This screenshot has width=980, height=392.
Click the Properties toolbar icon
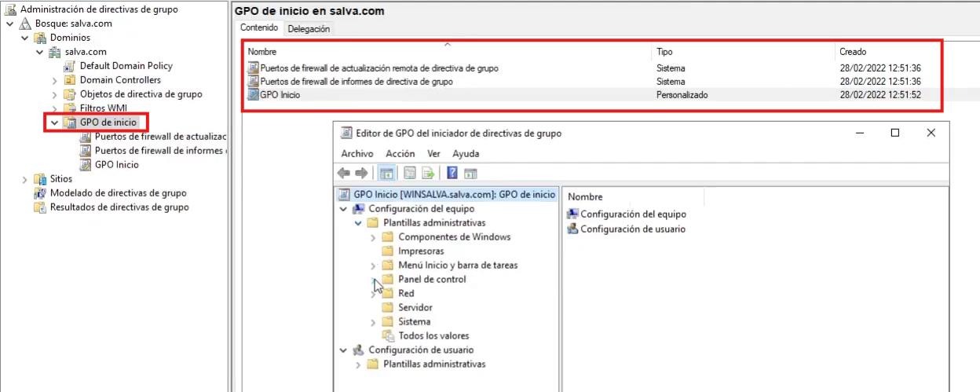click(410, 174)
